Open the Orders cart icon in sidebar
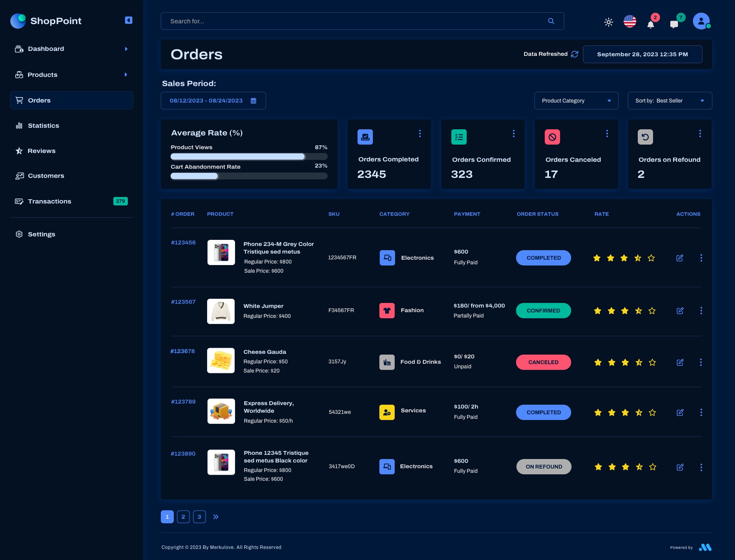 pos(19,100)
